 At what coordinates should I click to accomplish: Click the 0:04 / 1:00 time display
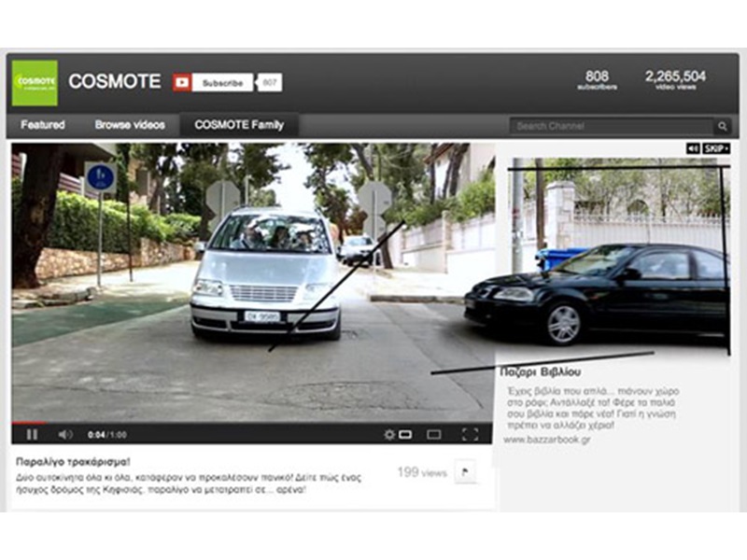pos(107,435)
